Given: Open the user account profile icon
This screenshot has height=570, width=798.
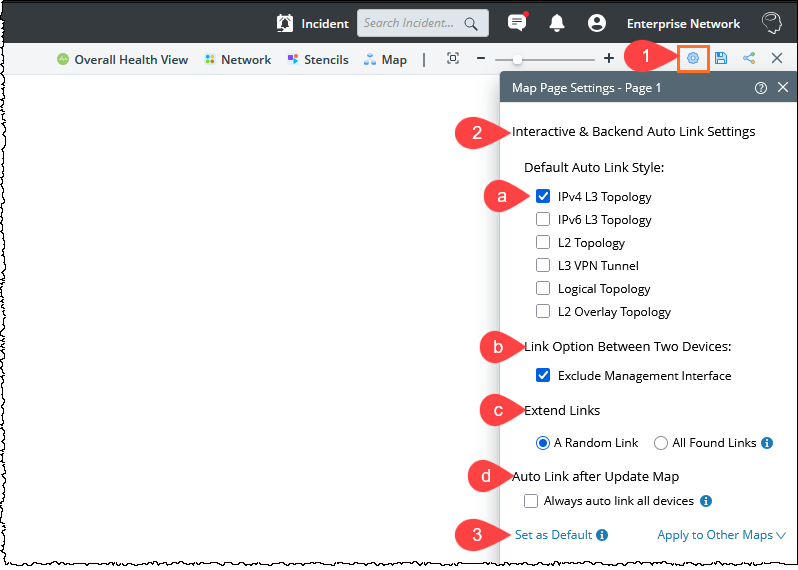Looking at the screenshot, I should tap(597, 23).
